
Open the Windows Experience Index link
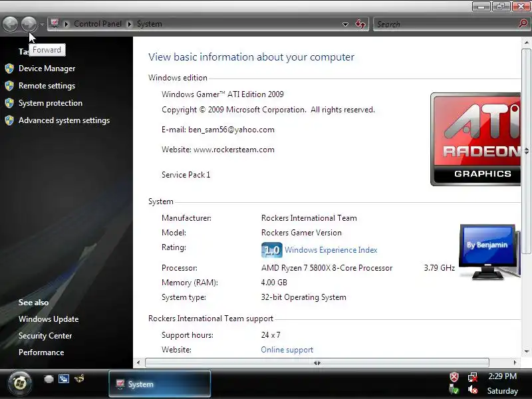331,250
